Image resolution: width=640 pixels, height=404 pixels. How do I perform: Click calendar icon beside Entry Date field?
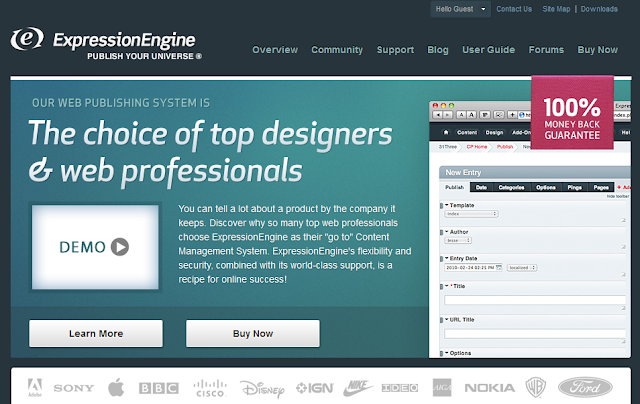coord(498,268)
